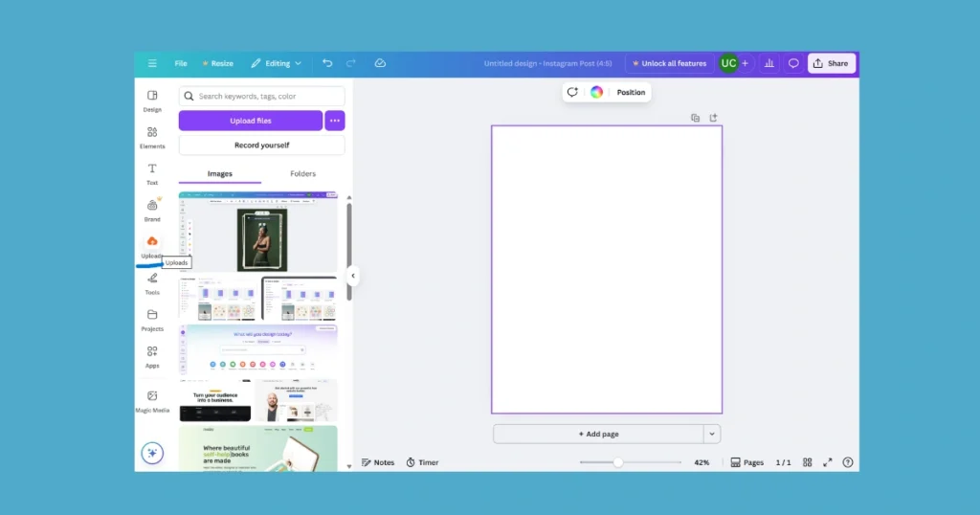
Task: Open the Magic Media app
Action: [152, 401]
